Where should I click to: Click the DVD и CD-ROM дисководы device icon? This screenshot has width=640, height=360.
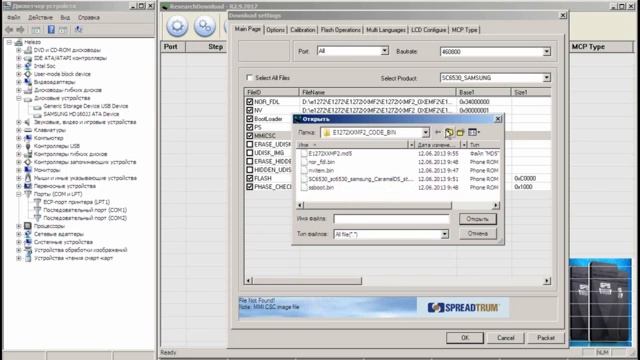[28, 50]
